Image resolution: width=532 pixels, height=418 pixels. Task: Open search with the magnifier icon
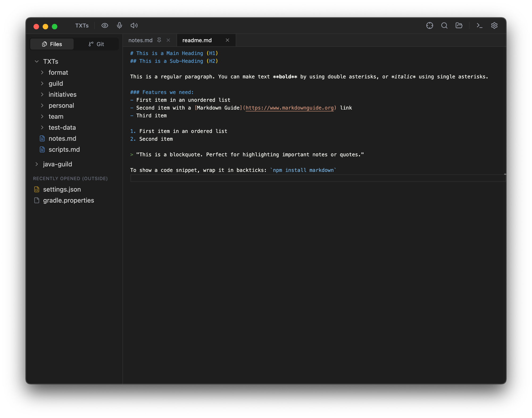444,26
